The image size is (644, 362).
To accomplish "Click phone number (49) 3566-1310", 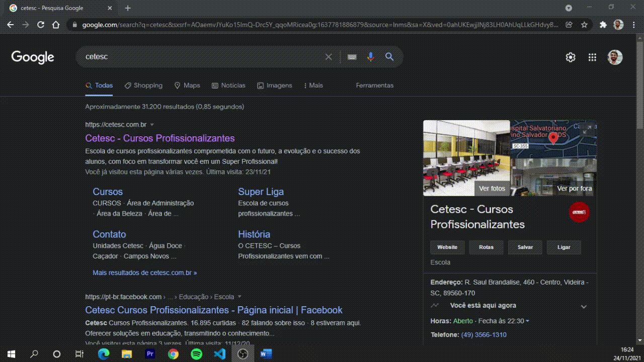I will (484, 335).
